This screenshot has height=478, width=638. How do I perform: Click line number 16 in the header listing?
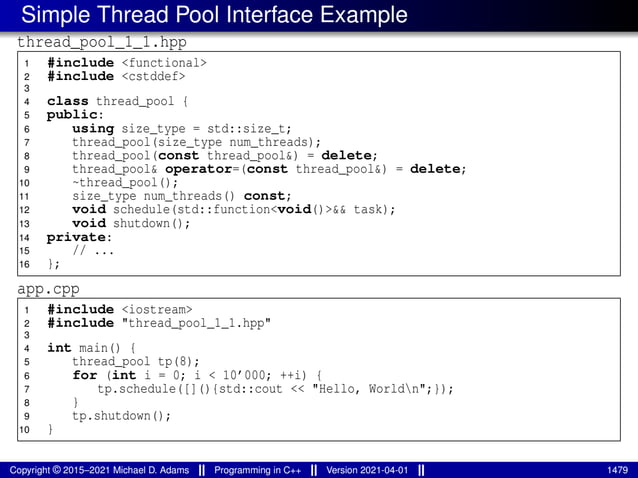pyautogui.click(x=24, y=264)
